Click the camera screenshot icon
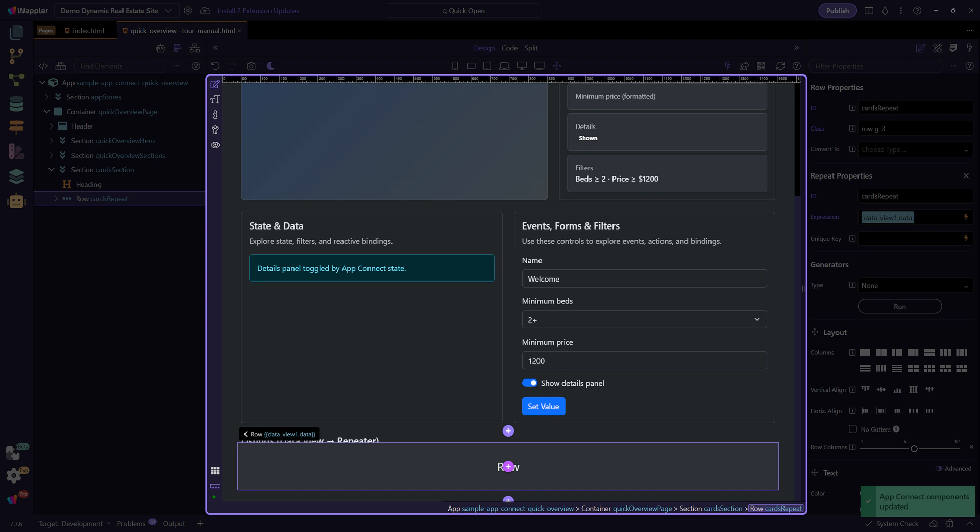This screenshot has height=532, width=980. pyautogui.click(x=251, y=66)
